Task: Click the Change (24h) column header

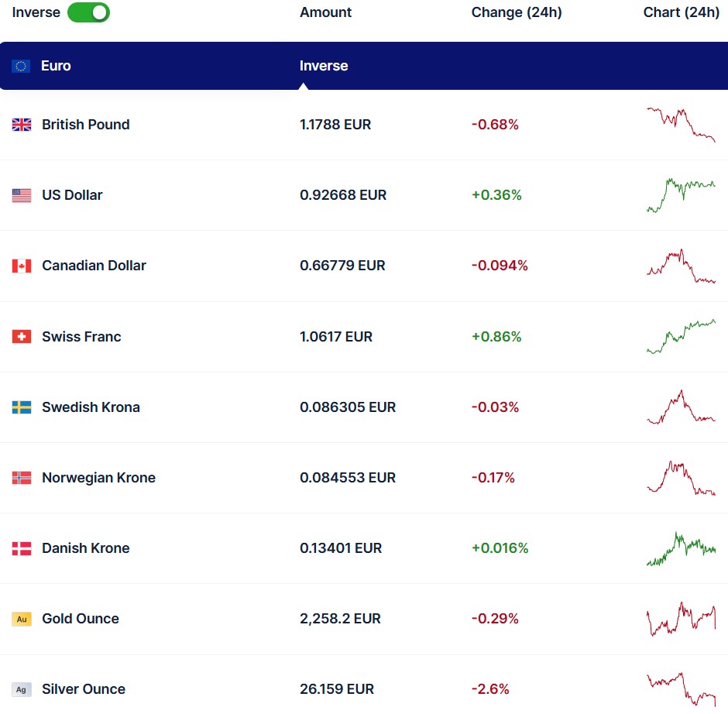Action: click(517, 12)
